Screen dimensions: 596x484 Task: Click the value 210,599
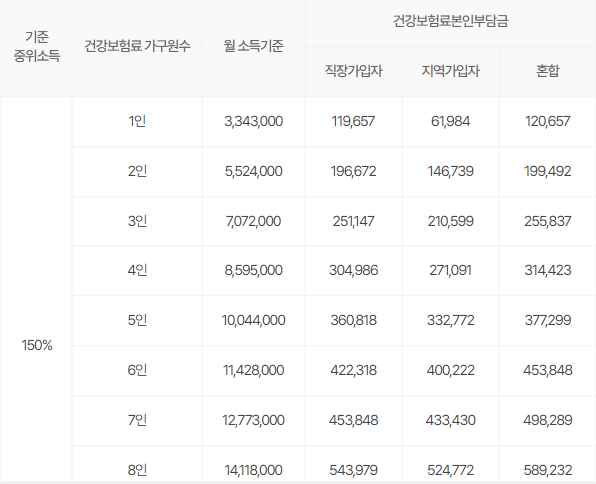(450, 221)
